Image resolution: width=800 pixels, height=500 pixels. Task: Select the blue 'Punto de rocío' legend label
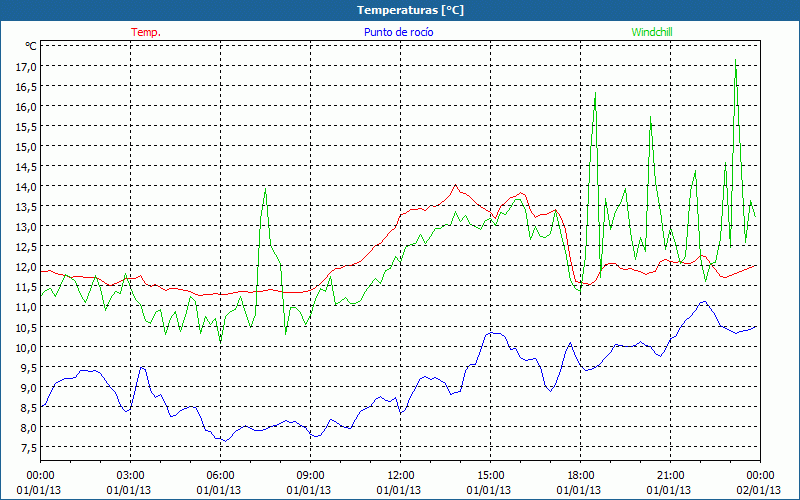398,32
